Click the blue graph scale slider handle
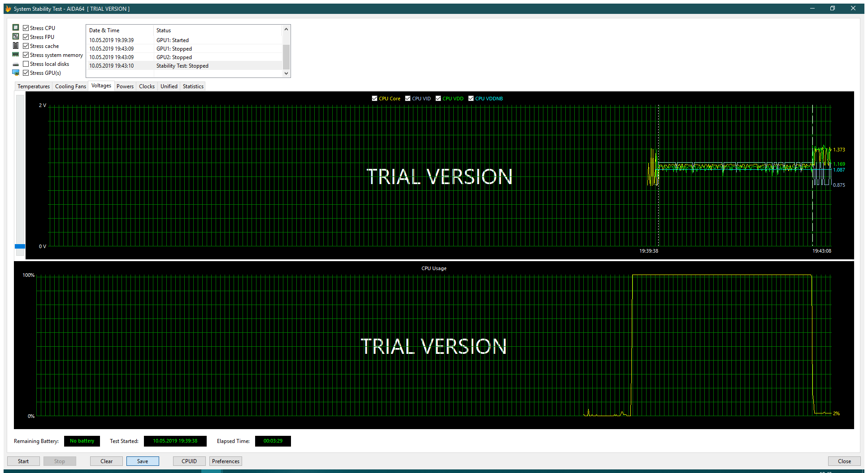This screenshot has height=473, width=868. tap(20, 246)
